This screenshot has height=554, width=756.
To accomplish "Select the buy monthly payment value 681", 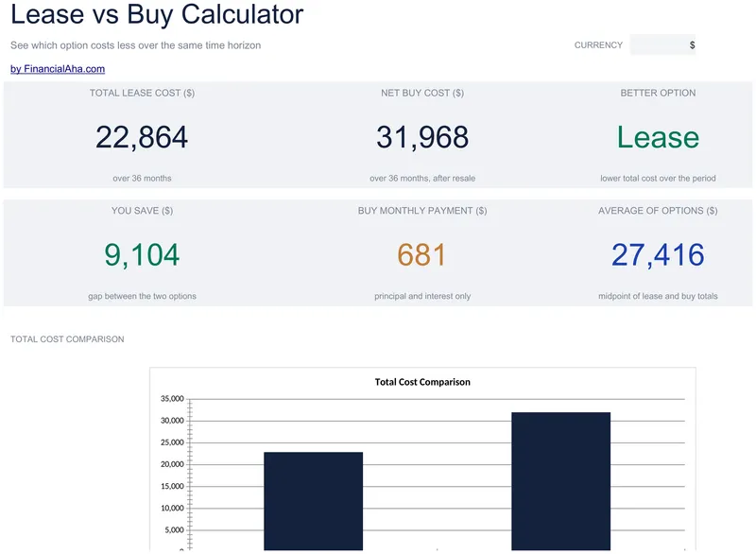I will pyautogui.click(x=421, y=254).
